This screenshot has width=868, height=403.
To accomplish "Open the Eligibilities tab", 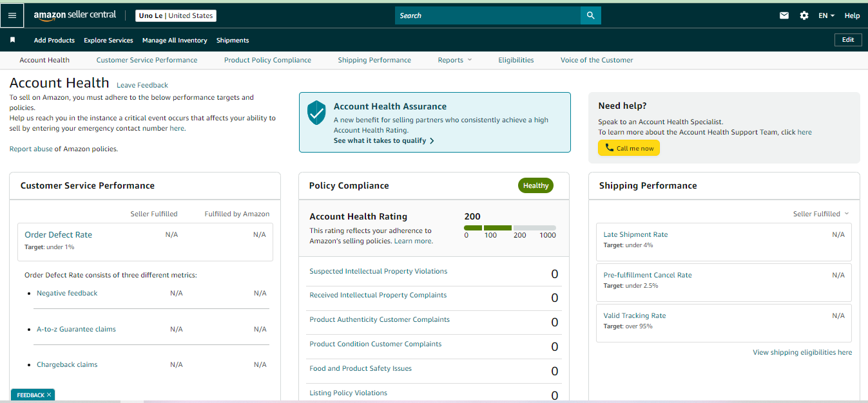I will click(516, 60).
